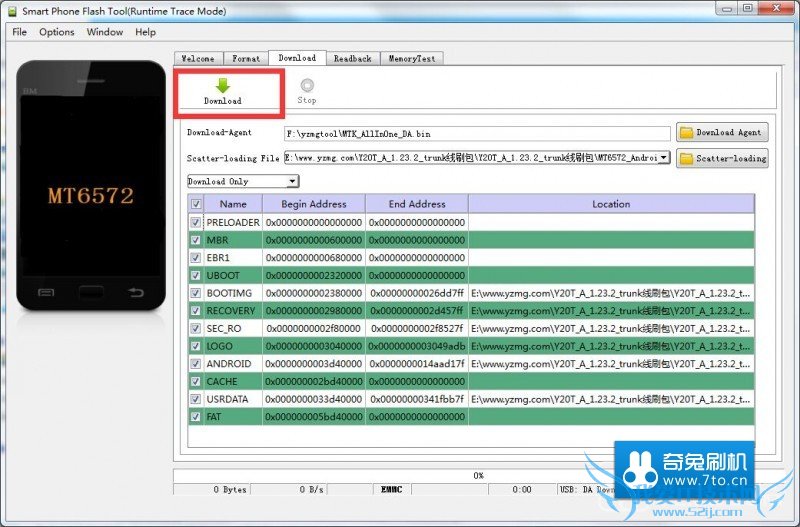Click the 0% progress bar
800x527 pixels.
click(477, 475)
